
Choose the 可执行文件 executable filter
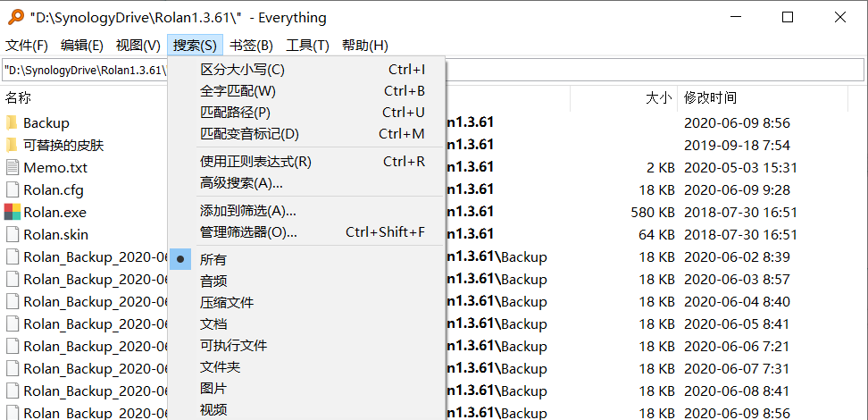coord(306,346)
